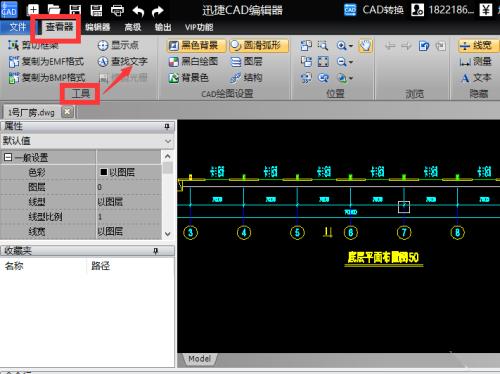Image resolution: width=500 pixels, height=374 pixels.
Task: Open the 图层 layers tool
Action: pyautogui.click(x=246, y=61)
